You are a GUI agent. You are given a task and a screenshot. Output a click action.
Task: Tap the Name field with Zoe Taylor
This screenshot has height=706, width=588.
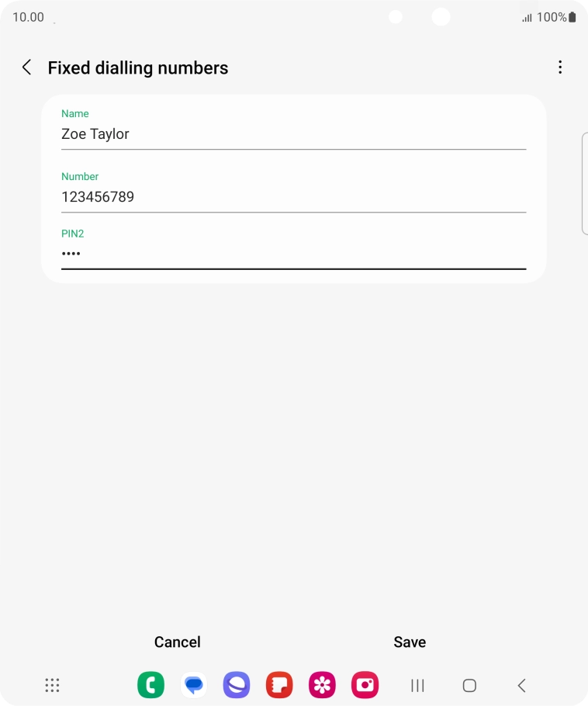tap(293, 134)
